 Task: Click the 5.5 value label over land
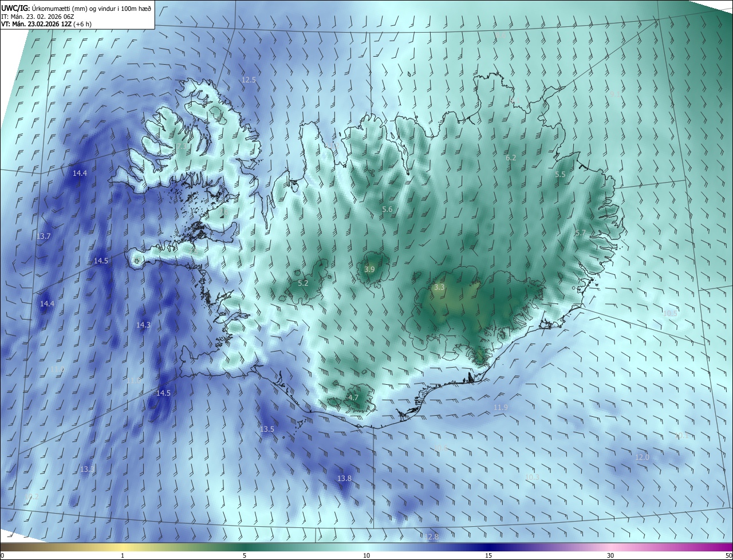click(x=560, y=174)
